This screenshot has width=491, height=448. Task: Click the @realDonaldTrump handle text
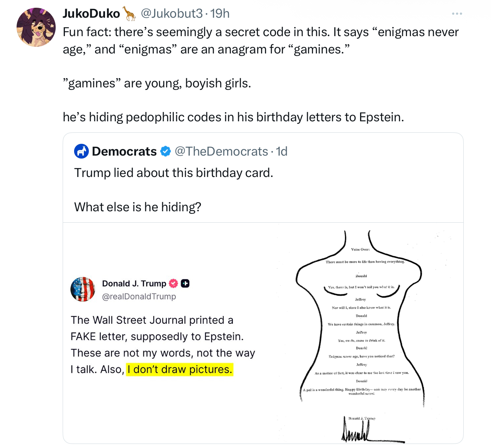coord(139,296)
